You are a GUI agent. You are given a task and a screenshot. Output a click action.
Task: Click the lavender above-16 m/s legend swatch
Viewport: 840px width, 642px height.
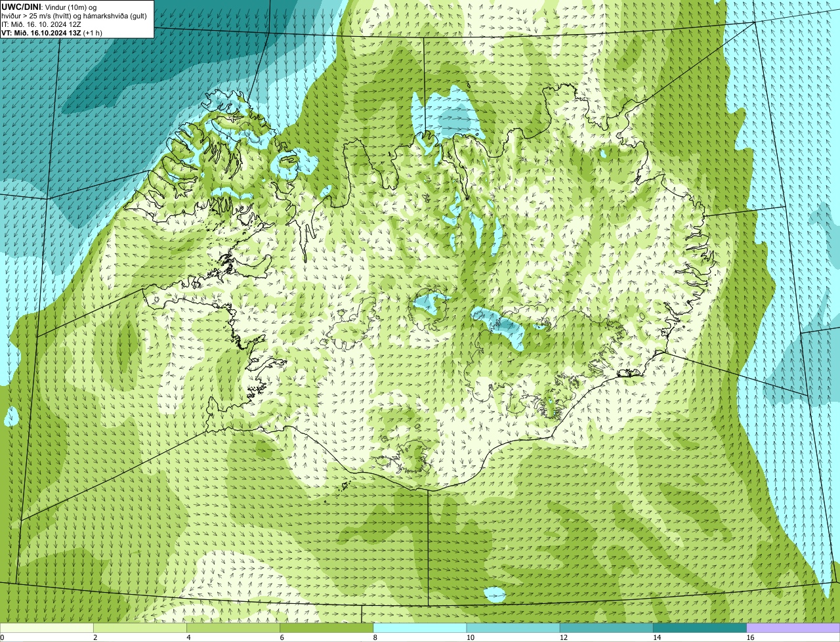coord(793,628)
